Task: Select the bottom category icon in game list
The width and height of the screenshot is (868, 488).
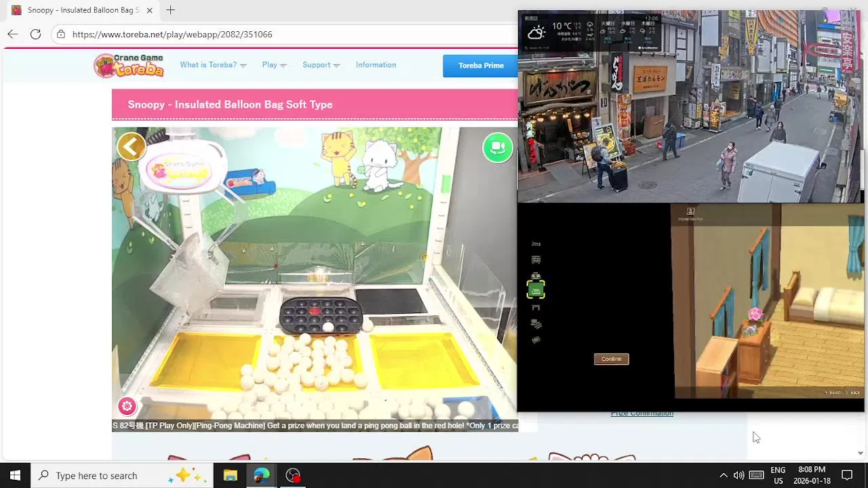Action: pyautogui.click(x=536, y=340)
